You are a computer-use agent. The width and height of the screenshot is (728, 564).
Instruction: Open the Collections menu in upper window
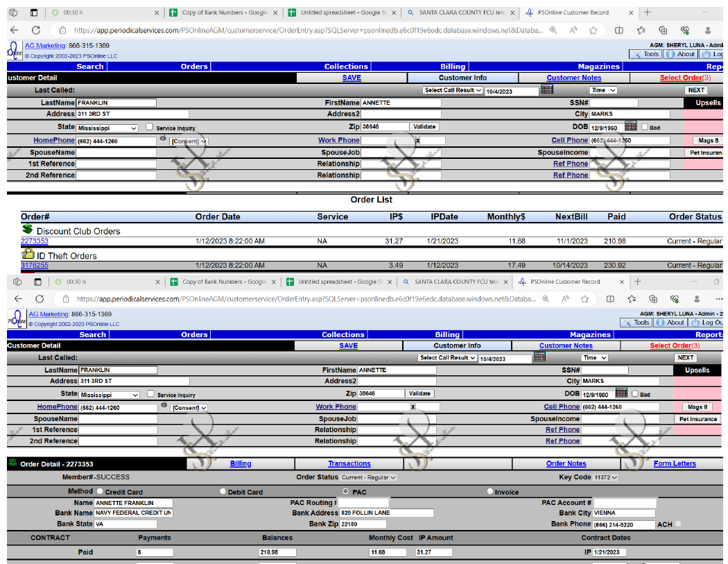point(346,67)
